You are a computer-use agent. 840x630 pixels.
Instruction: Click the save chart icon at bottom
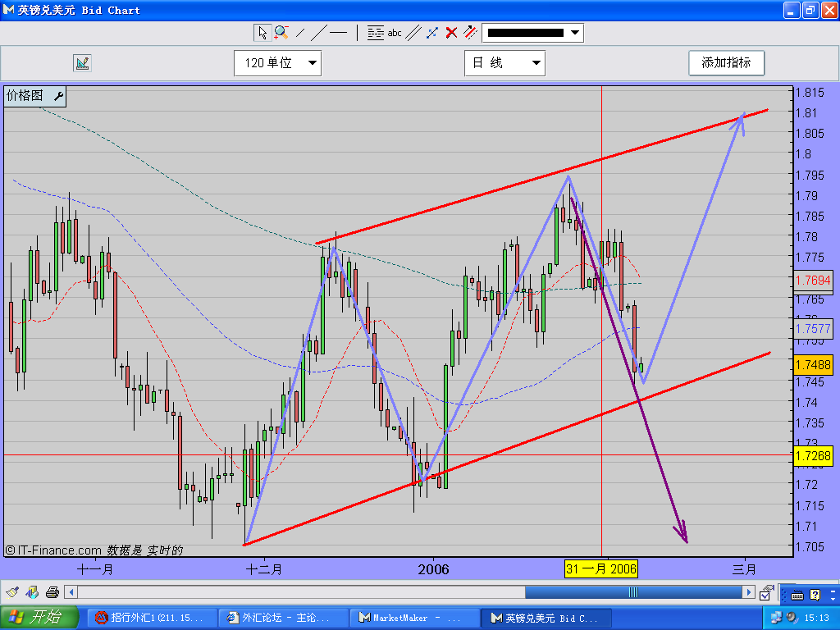pyautogui.click(x=33, y=592)
